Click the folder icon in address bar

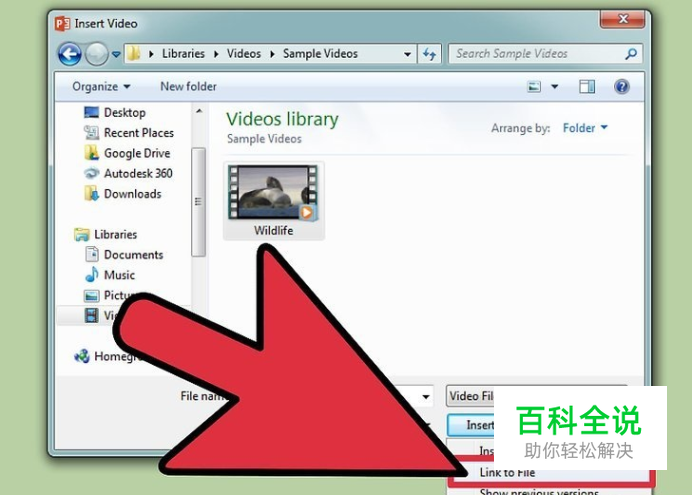coord(133,54)
